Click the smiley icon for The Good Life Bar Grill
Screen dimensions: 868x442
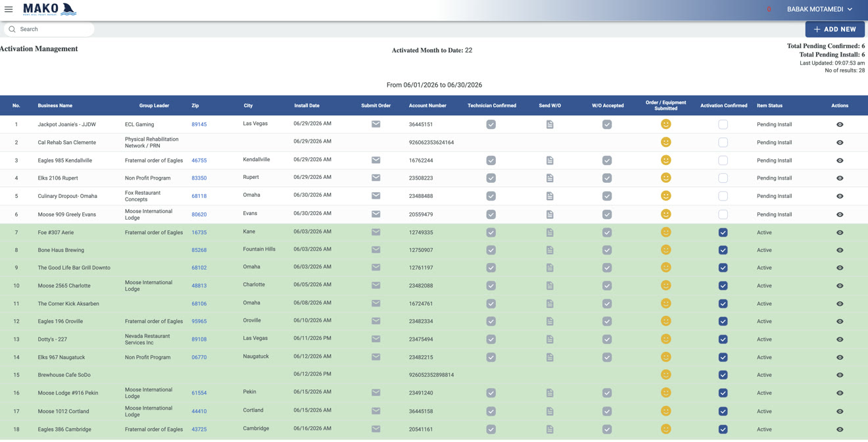point(665,267)
